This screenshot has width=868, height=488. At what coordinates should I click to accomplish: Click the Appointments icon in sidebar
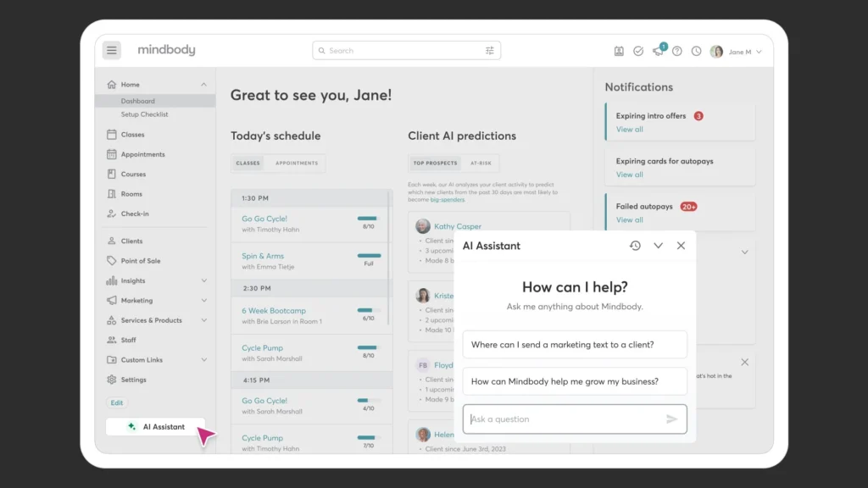click(111, 154)
